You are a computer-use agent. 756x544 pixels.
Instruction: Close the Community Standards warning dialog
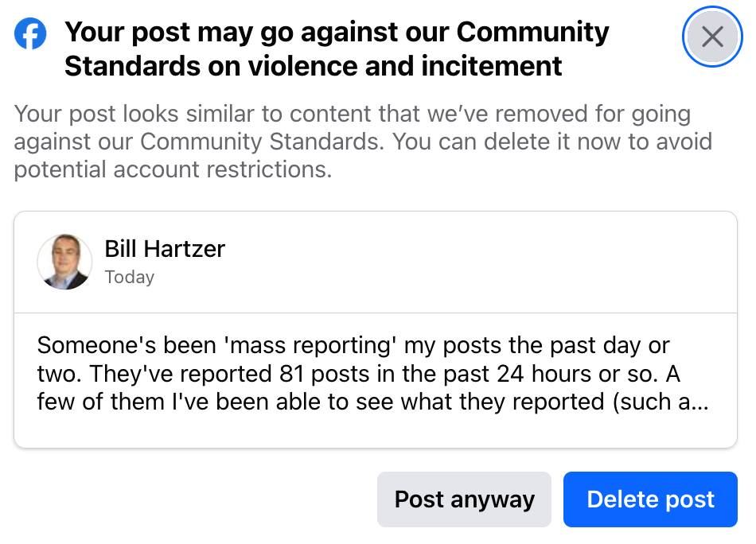[712, 37]
